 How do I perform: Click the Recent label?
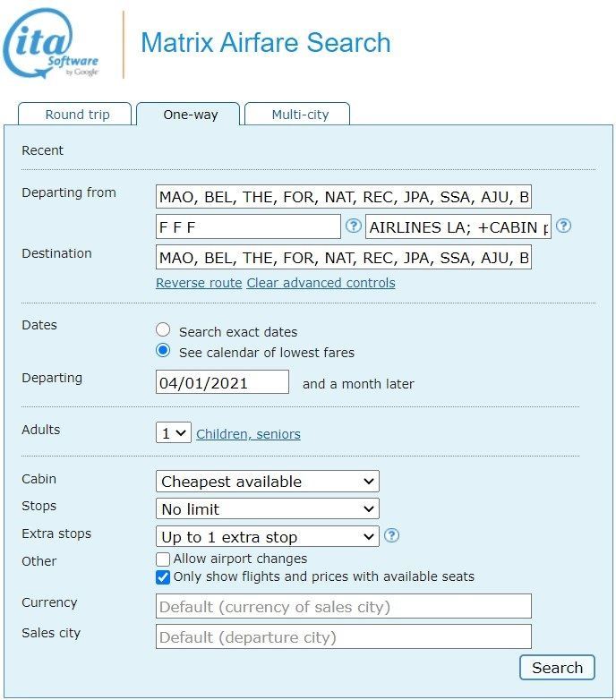click(x=42, y=150)
